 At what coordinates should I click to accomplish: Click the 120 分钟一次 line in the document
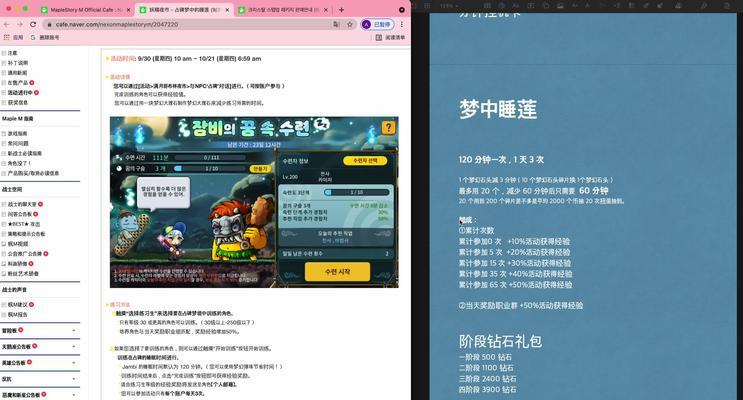[x=501, y=160]
